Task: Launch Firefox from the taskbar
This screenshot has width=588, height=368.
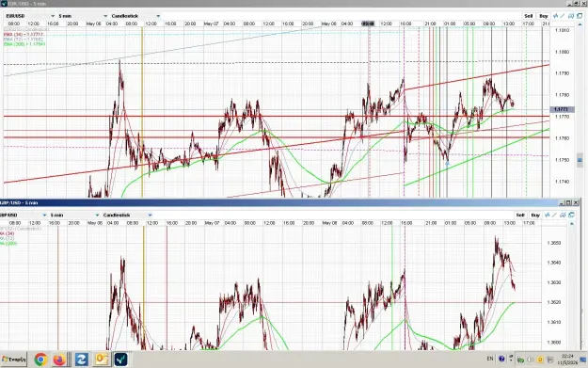Action: (x=59, y=360)
